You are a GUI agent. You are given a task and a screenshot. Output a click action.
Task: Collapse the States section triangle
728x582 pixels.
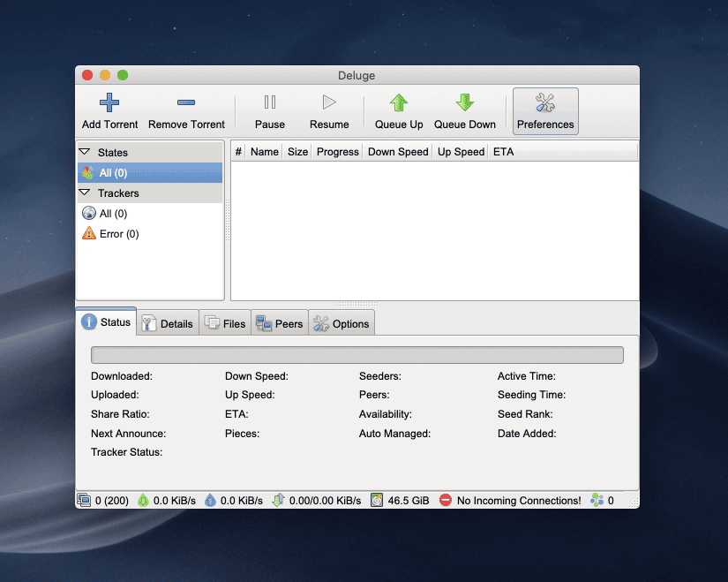[85, 153]
